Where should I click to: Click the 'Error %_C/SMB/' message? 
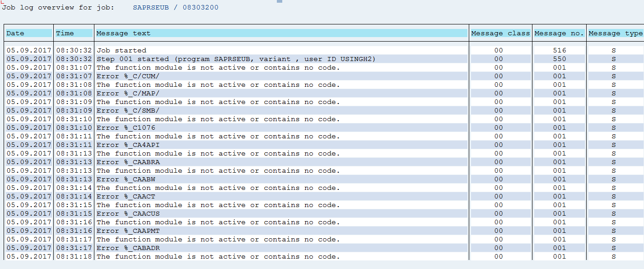point(128,110)
